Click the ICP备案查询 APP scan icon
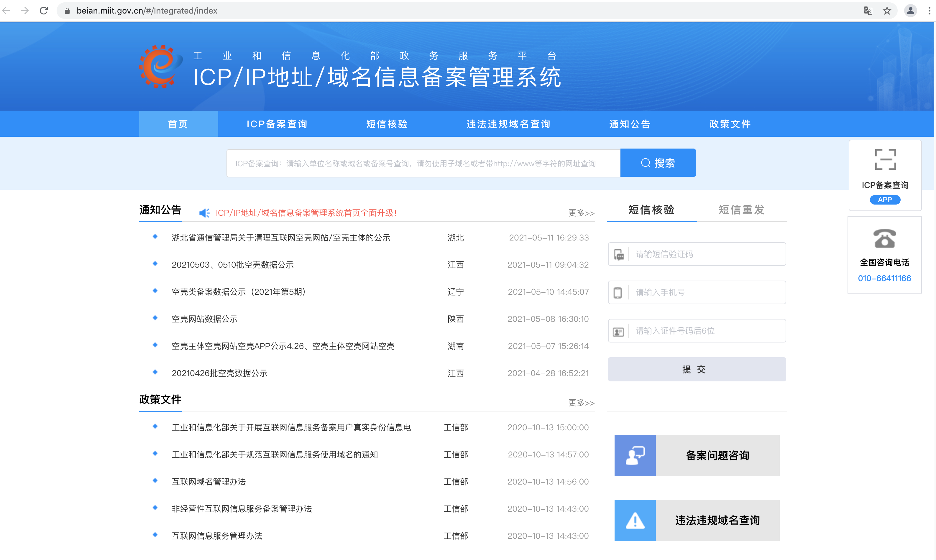This screenshot has height=560, width=936. (x=885, y=159)
